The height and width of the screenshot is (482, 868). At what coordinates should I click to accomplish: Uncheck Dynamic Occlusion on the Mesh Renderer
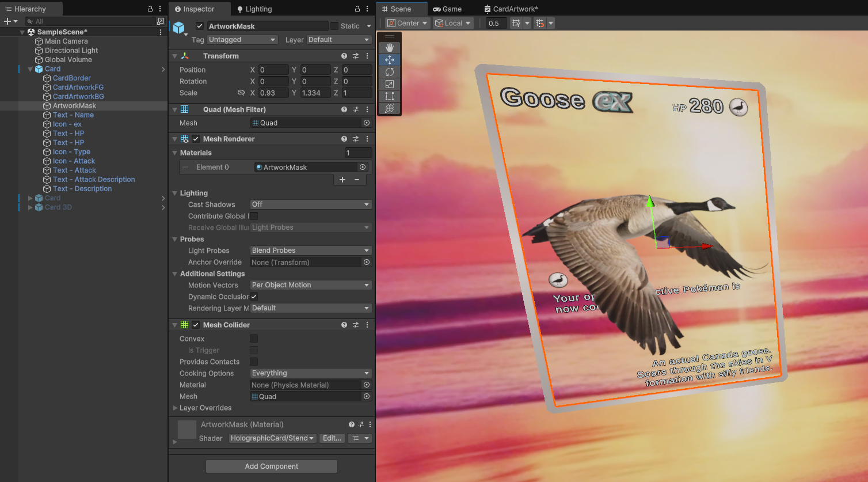pos(253,297)
